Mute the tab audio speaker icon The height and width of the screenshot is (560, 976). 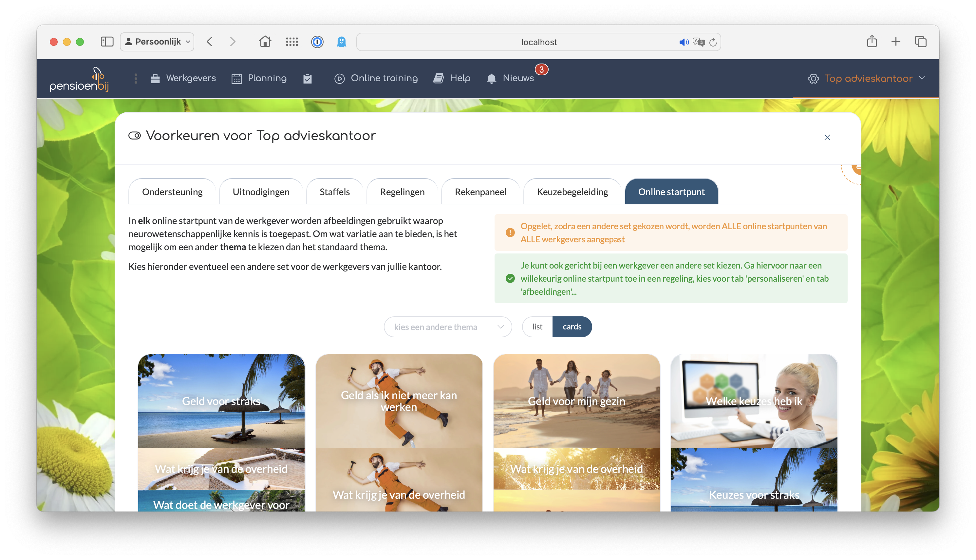pyautogui.click(x=683, y=42)
